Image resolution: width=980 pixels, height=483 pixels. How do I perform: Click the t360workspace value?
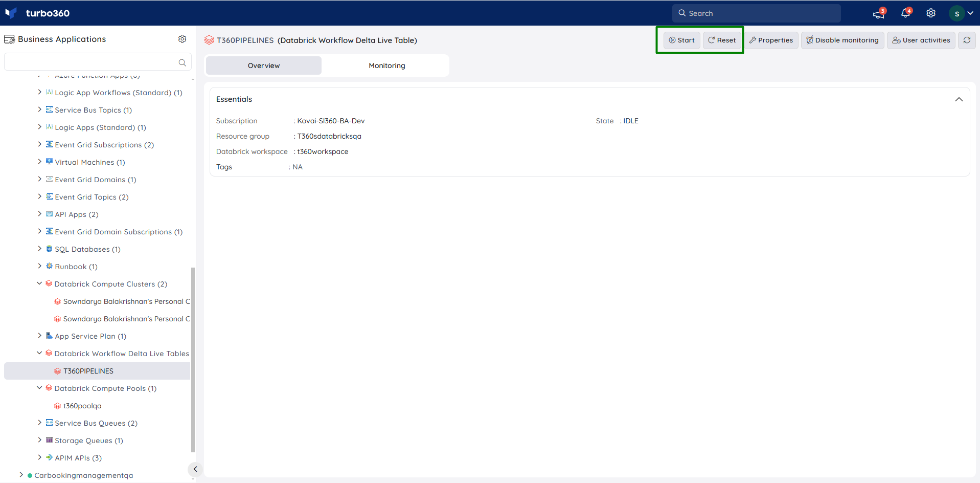pos(323,151)
